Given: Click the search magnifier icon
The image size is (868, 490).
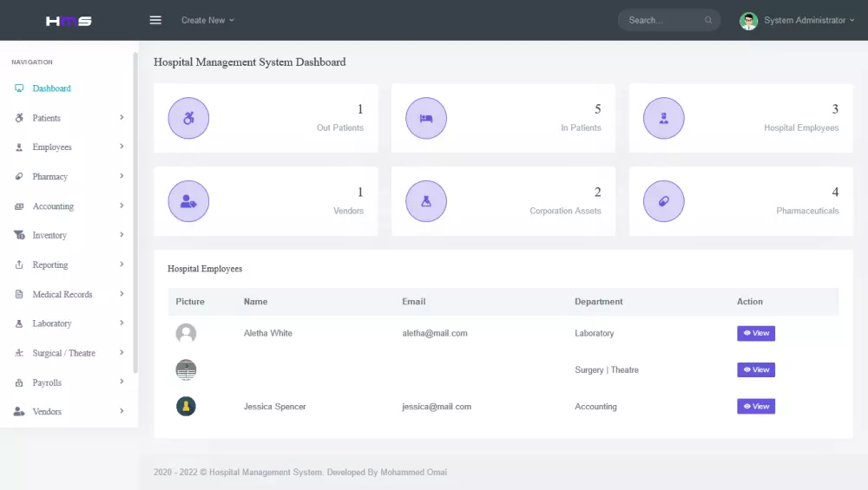Looking at the screenshot, I should tap(708, 20).
